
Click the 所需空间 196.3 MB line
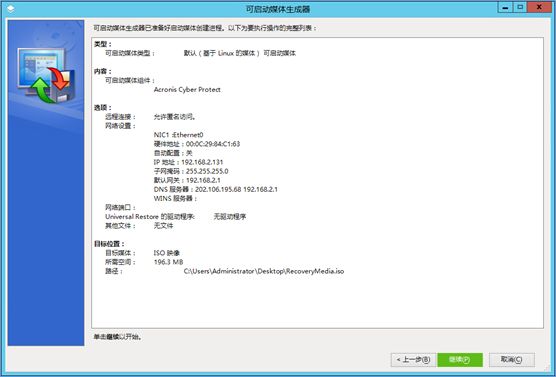(144, 262)
